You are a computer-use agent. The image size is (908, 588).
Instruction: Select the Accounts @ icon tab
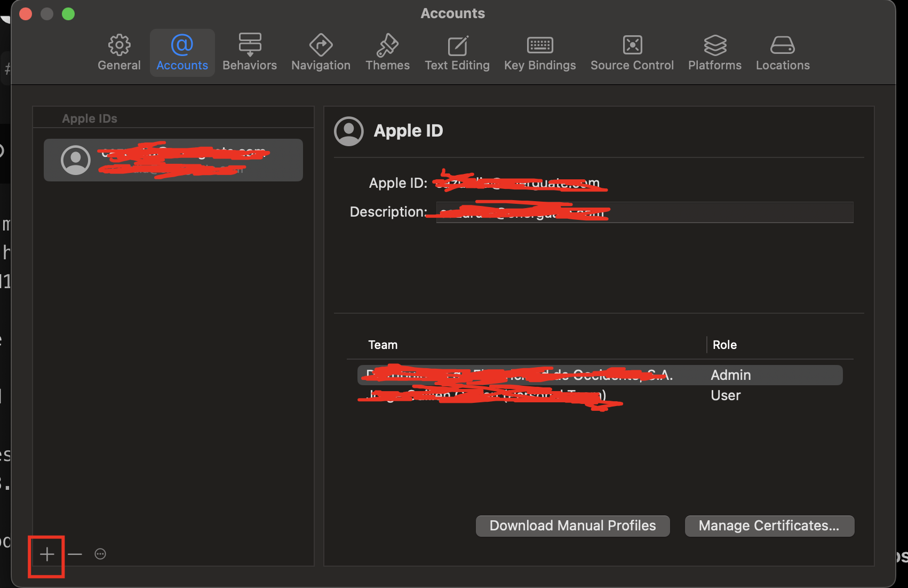click(182, 53)
